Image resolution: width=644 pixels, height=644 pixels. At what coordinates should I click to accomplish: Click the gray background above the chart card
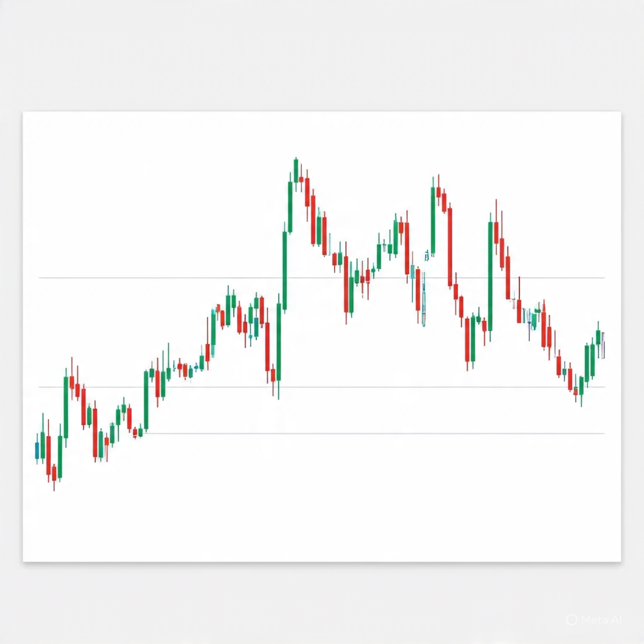[x=322, y=55]
